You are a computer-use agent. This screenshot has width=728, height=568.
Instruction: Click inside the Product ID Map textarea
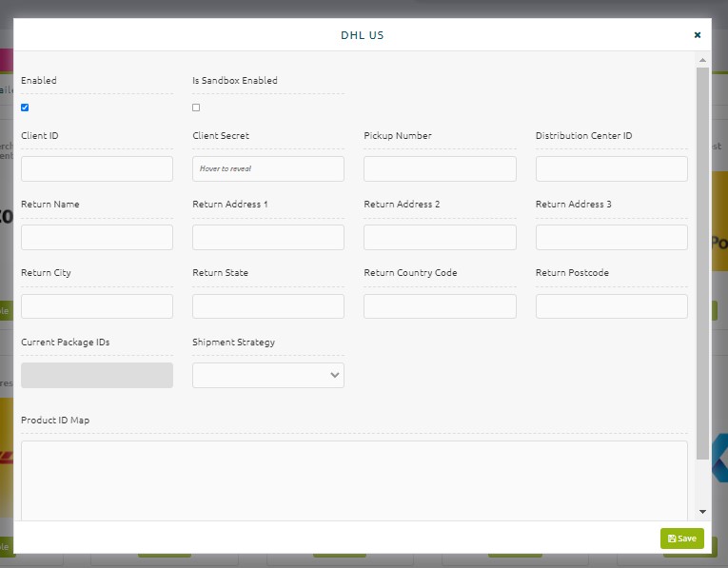point(354,480)
